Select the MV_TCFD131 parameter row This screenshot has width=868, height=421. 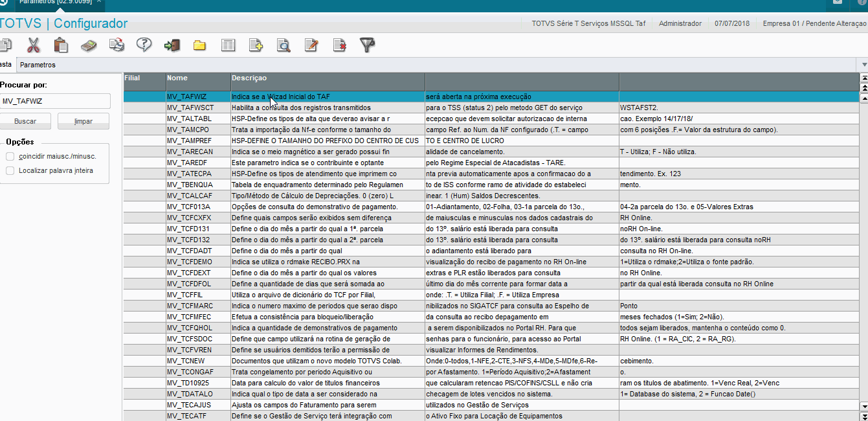(491, 229)
